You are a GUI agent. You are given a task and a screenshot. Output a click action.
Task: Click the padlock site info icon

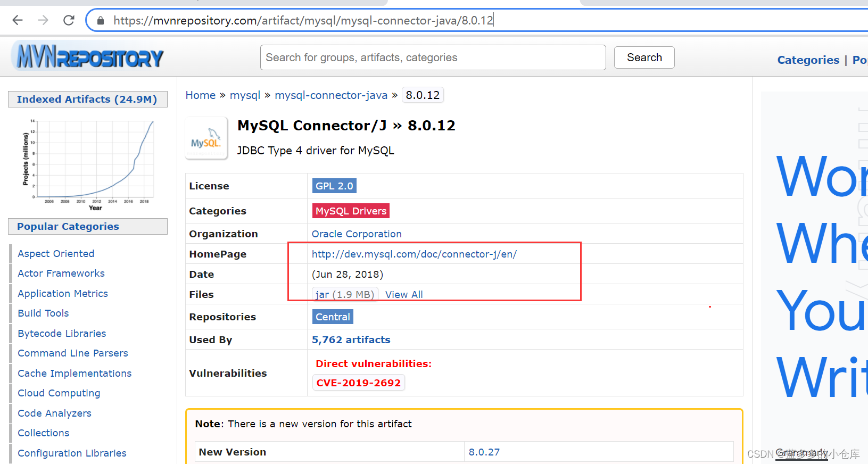point(101,21)
